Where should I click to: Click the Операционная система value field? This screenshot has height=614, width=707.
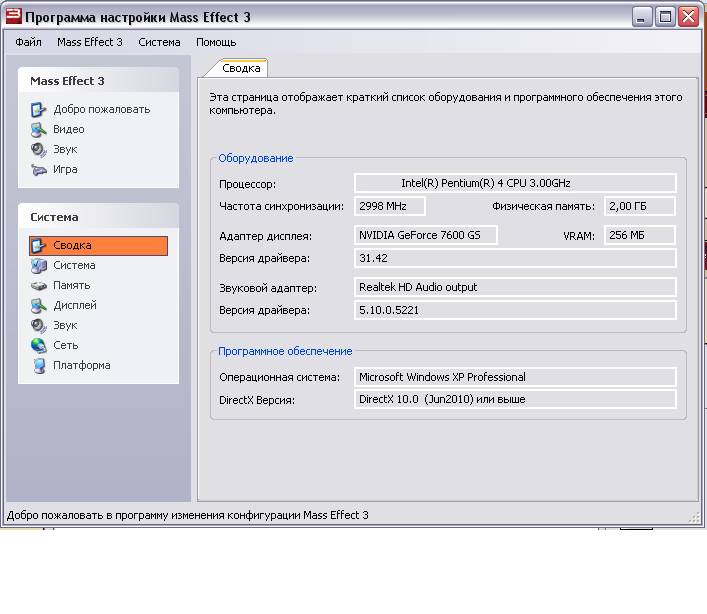click(515, 377)
